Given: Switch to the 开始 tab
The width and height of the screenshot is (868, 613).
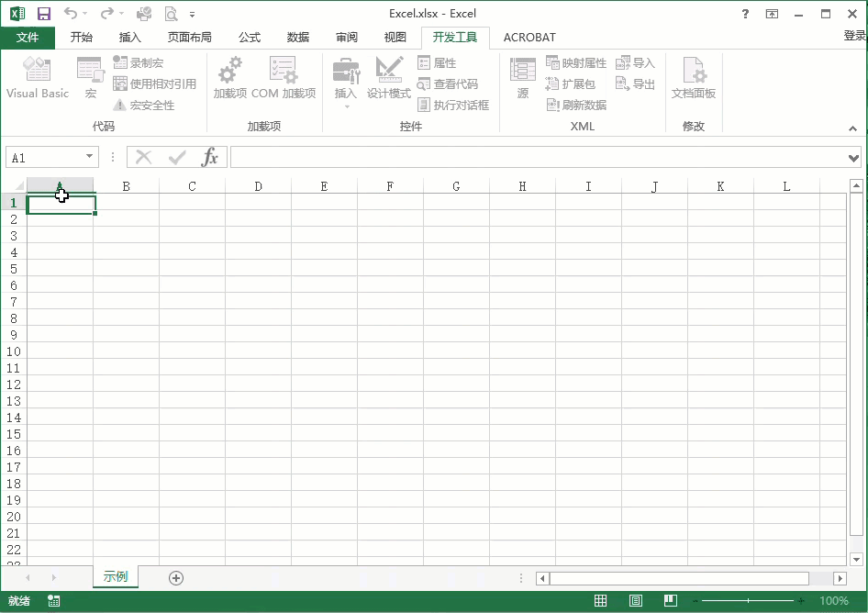Looking at the screenshot, I should point(82,37).
